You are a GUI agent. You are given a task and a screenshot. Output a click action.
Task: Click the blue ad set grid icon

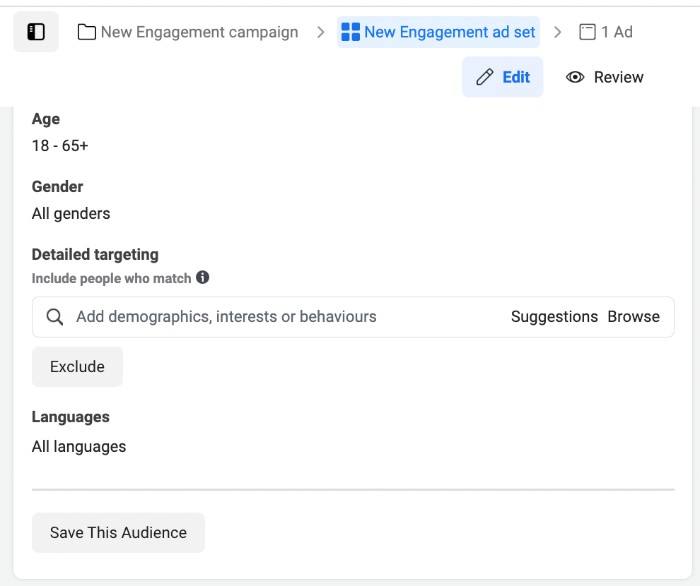350,32
